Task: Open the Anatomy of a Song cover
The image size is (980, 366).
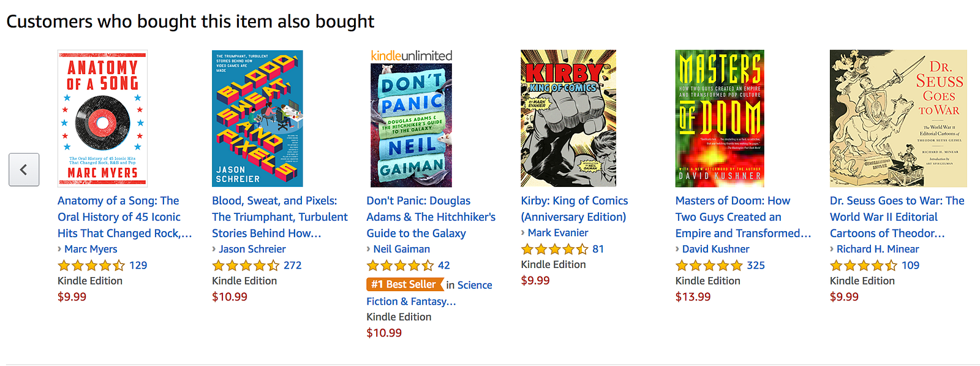Action: pyautogui.click(x=102, y=118)
